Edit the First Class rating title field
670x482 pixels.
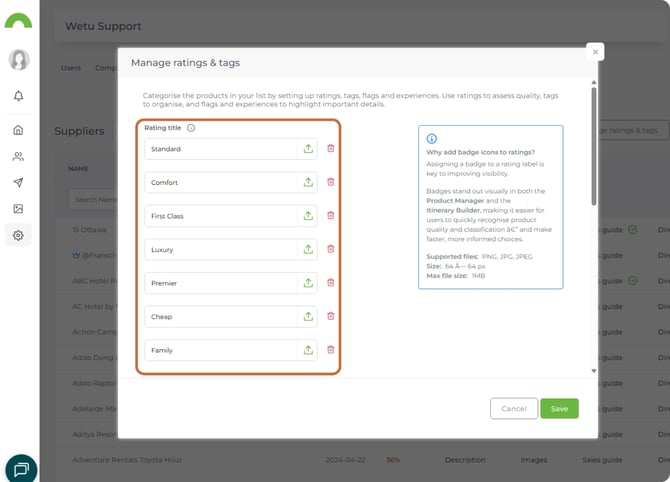pyautogui.click(x=221, y=216)
